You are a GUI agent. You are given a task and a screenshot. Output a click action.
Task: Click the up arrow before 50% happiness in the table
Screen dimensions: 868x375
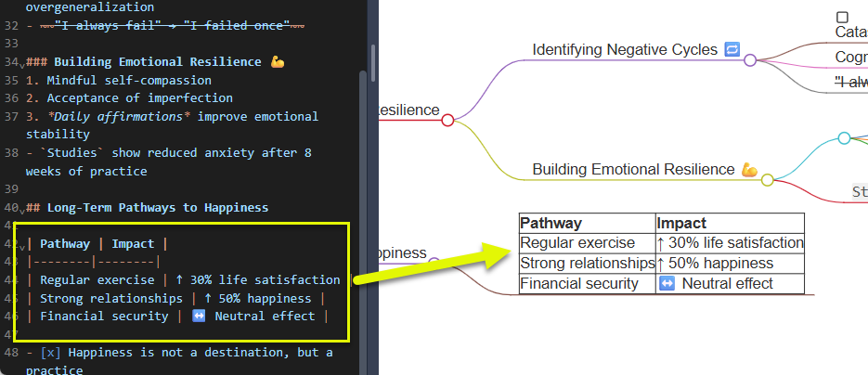(660, 264)
